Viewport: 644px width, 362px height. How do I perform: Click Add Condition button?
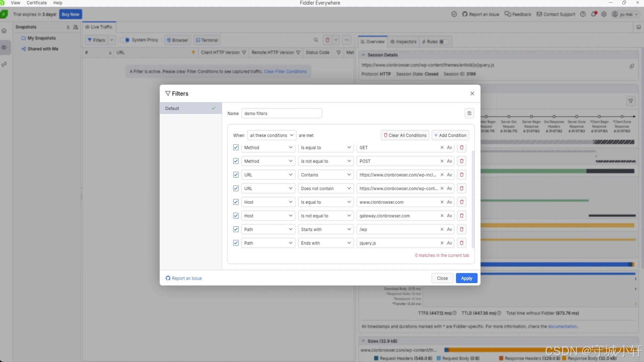click(450, 135)
